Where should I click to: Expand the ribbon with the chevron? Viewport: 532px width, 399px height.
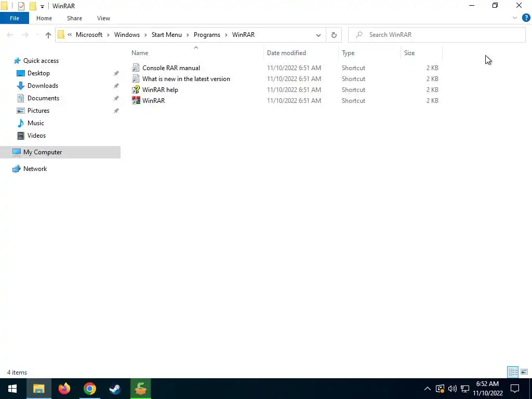(x=515, y=18)
